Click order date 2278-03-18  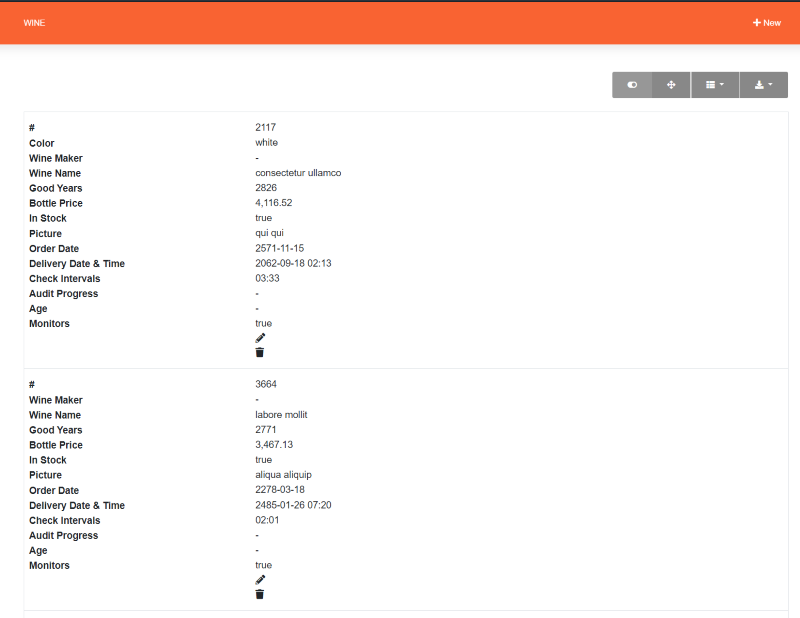tap(280, 490)
